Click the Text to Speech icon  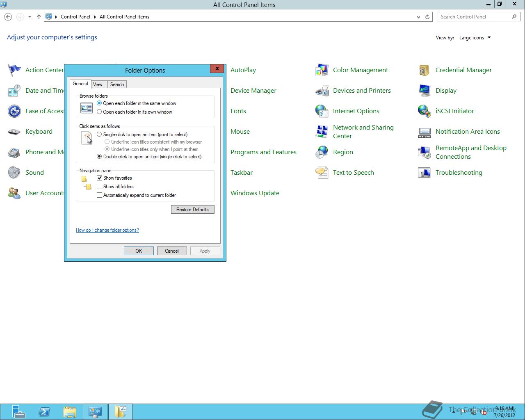(x=322, y=173)
